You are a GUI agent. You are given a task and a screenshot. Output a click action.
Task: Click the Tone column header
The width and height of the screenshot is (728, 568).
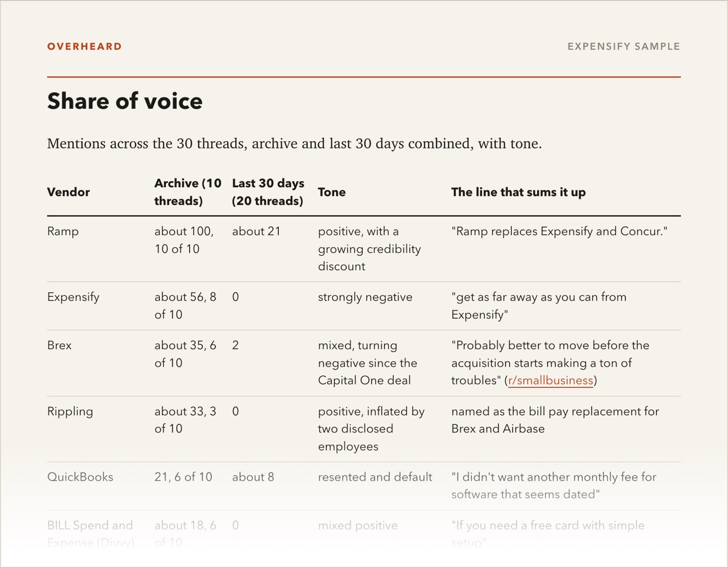[332, 192]
